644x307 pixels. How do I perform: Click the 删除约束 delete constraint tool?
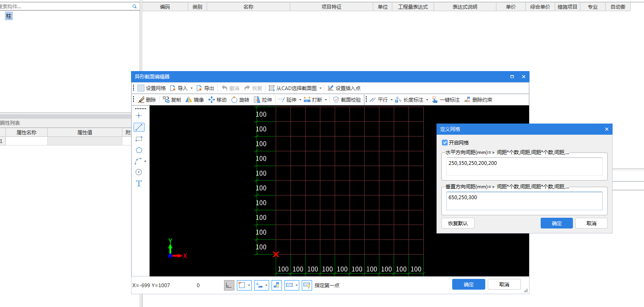tap(478, 100)
